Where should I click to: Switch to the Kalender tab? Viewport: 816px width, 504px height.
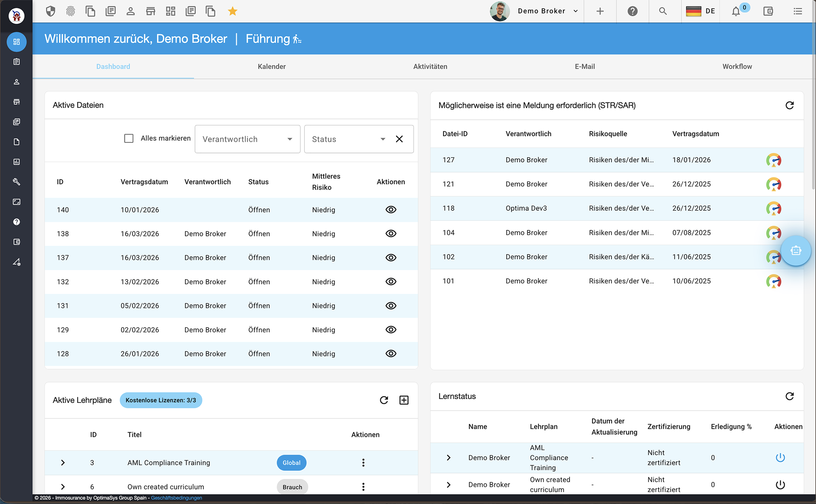click(272, 66)
